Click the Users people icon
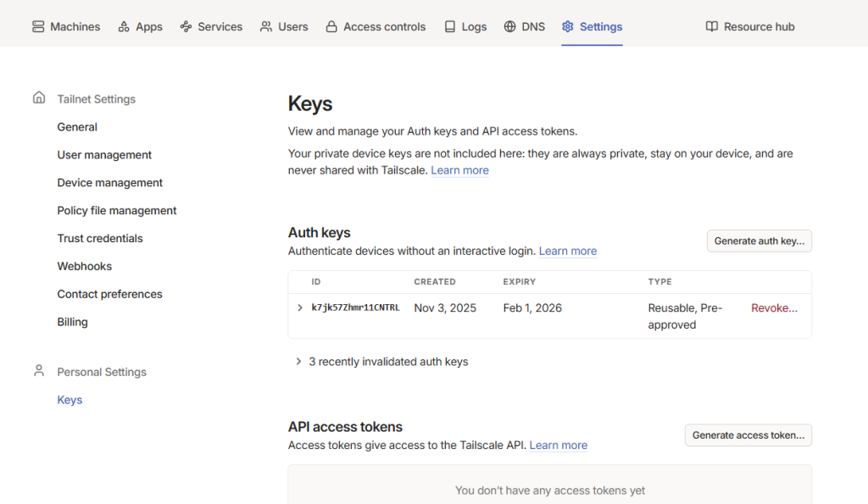This screenshot has height=504, width=868. click(266, 27)
